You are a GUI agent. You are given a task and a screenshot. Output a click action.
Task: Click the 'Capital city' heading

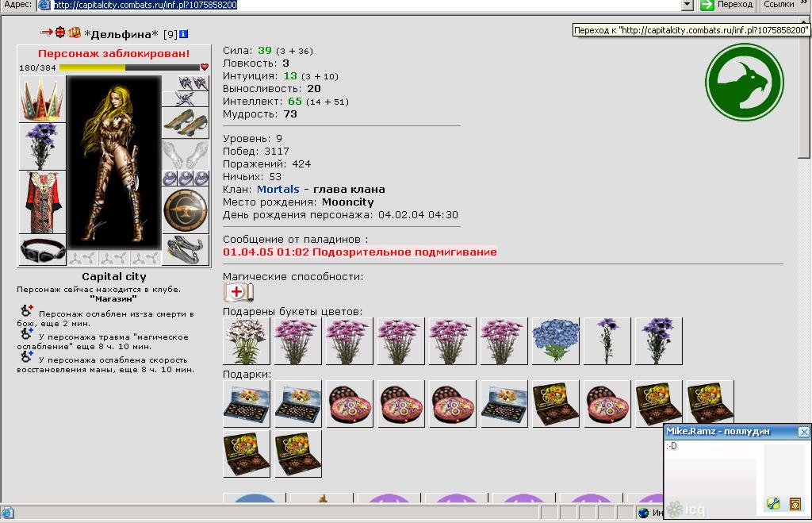click(114, 277)
